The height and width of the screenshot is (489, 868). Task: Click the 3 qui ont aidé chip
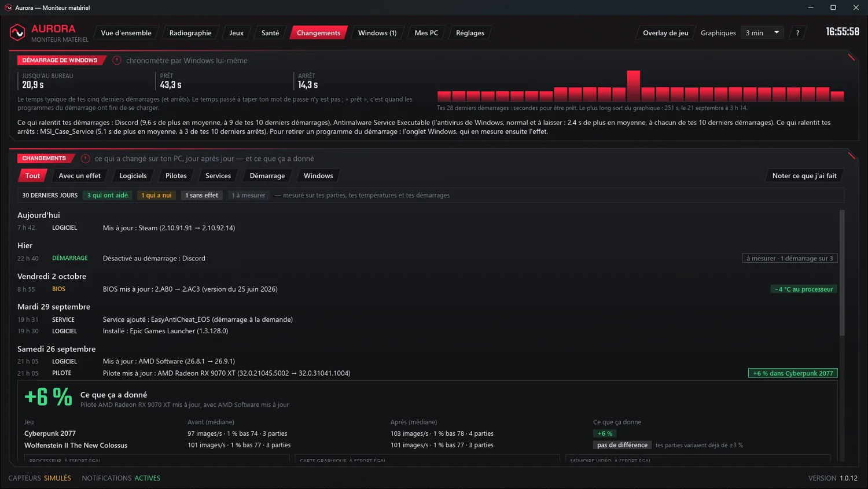click(108, 196)
